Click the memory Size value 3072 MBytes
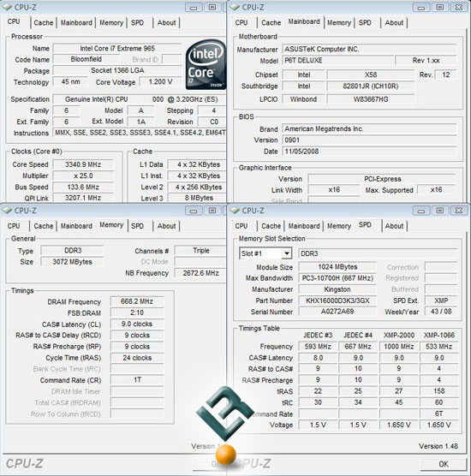The height and width of the screenshot is (476, 471). [72, 262]
